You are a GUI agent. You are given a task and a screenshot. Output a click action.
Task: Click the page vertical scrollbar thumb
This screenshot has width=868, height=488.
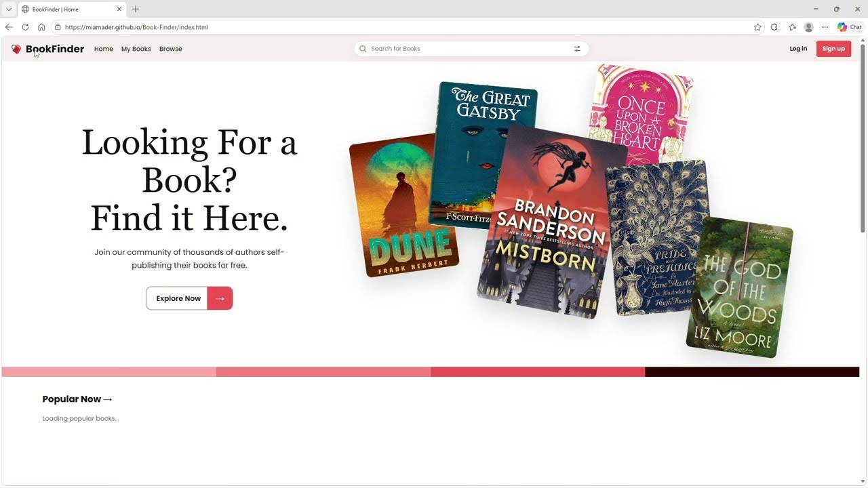click(863, 139)
